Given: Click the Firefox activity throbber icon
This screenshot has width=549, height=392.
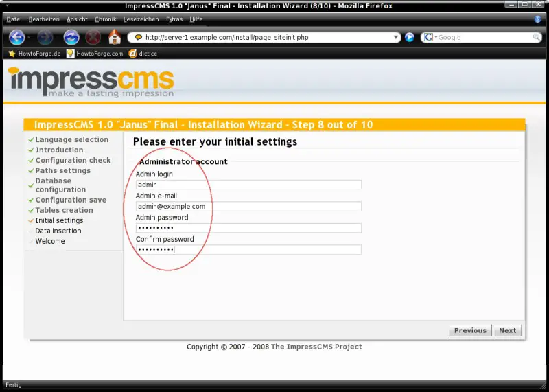Looking at the screenshot, I should 538,19.
